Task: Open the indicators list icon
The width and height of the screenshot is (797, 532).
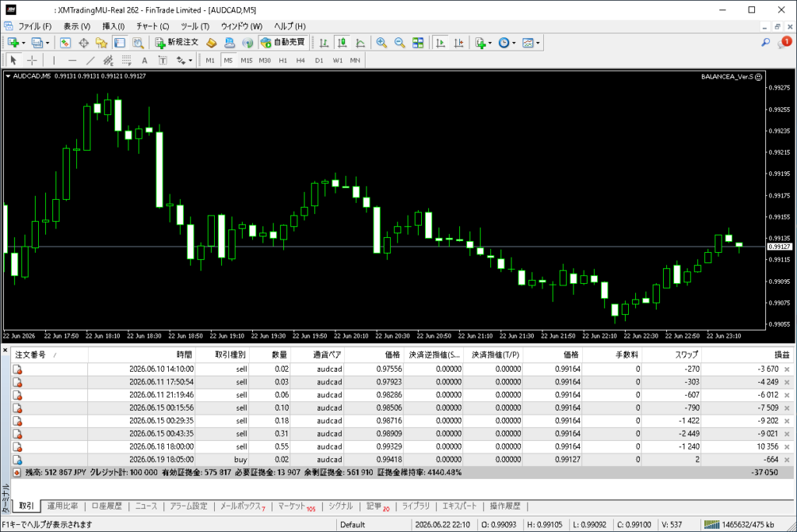Action: (479, 43)
